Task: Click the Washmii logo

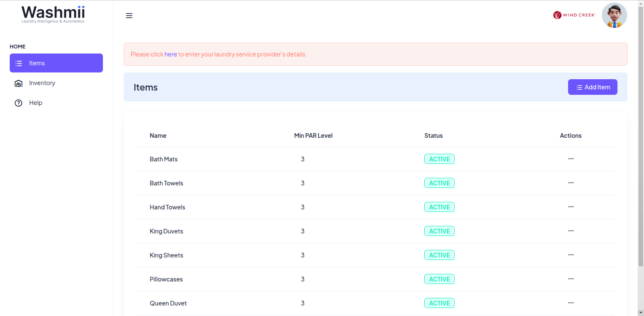Action: coord(53,14)
